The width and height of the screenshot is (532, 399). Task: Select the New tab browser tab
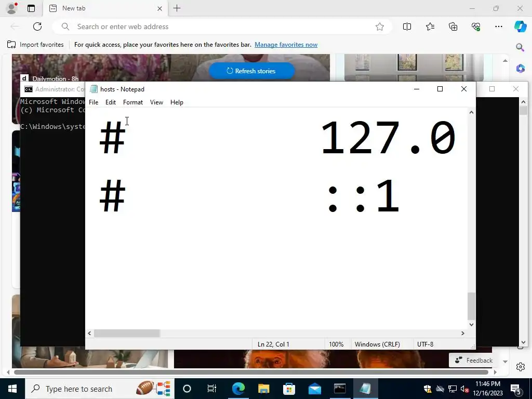pos(105,8)
